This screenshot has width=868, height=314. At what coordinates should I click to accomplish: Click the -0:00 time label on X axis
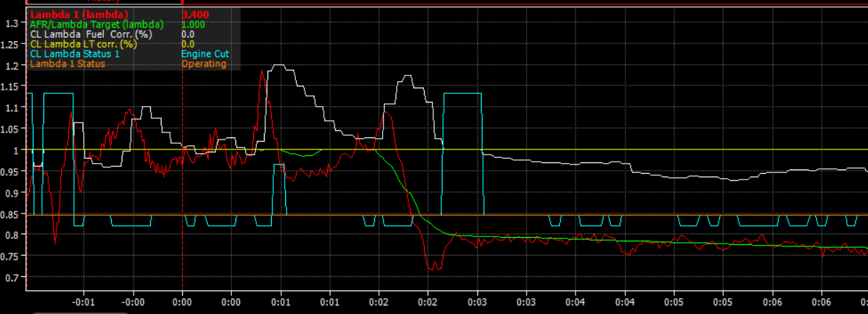click(x=133, y=302)
